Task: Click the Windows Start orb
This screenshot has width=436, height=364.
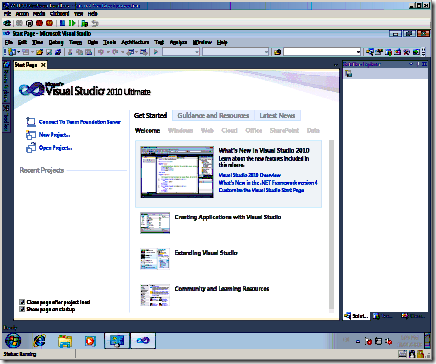Action: [x=13, y=341]
